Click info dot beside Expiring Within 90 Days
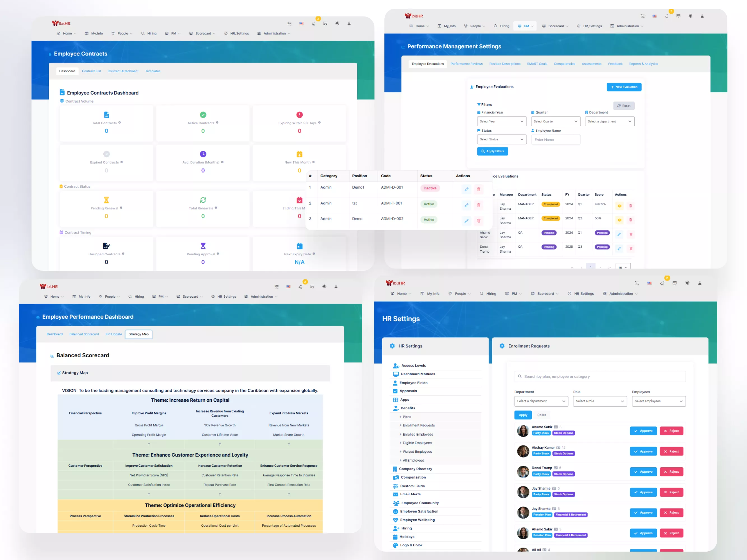 (319, 123)
